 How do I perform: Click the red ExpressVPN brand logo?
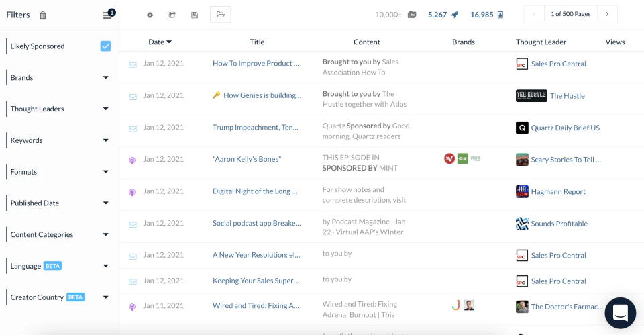pos(449,158)
